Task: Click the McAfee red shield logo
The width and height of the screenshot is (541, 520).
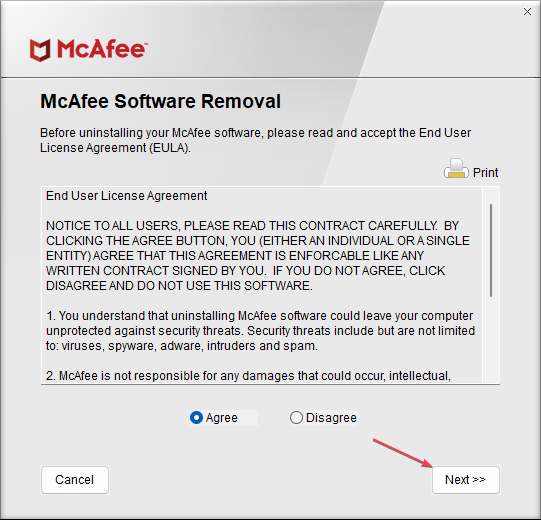Action: [x=40, y=50]
